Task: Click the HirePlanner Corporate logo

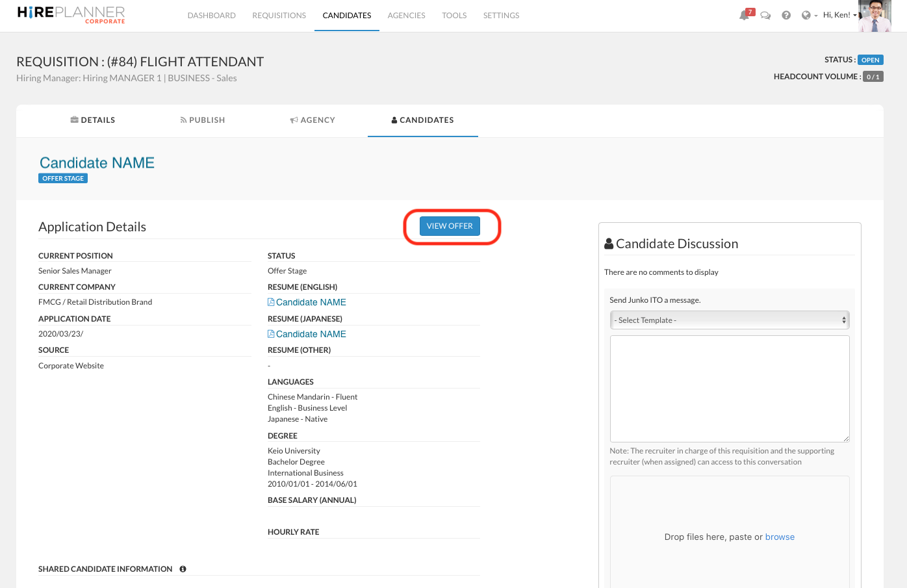Action: (71, 15)
